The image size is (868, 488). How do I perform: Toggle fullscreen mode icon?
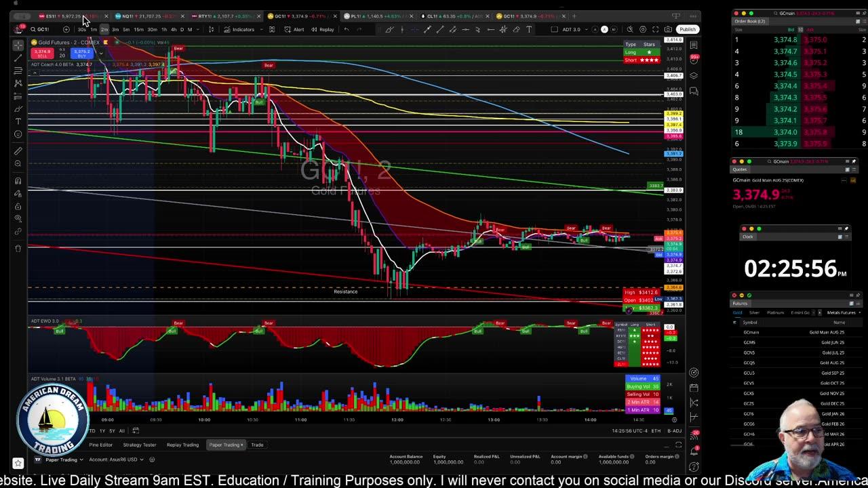pos(656,29)
